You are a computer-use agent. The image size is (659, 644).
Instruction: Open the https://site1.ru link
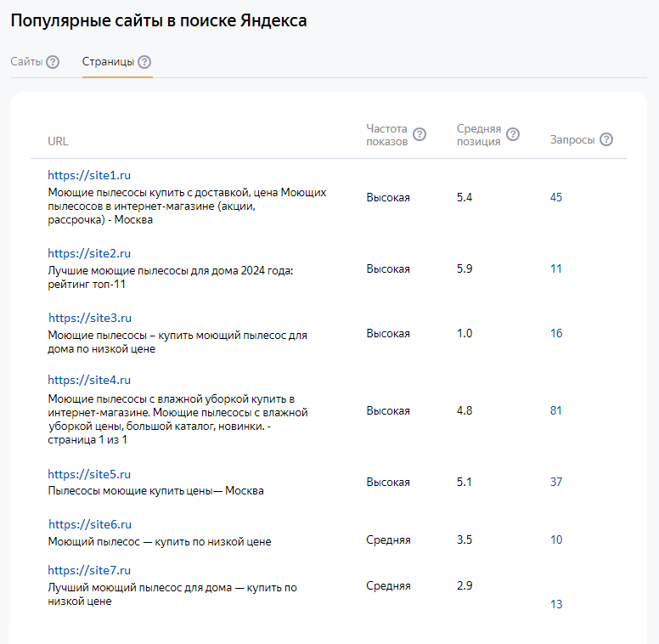89,175
